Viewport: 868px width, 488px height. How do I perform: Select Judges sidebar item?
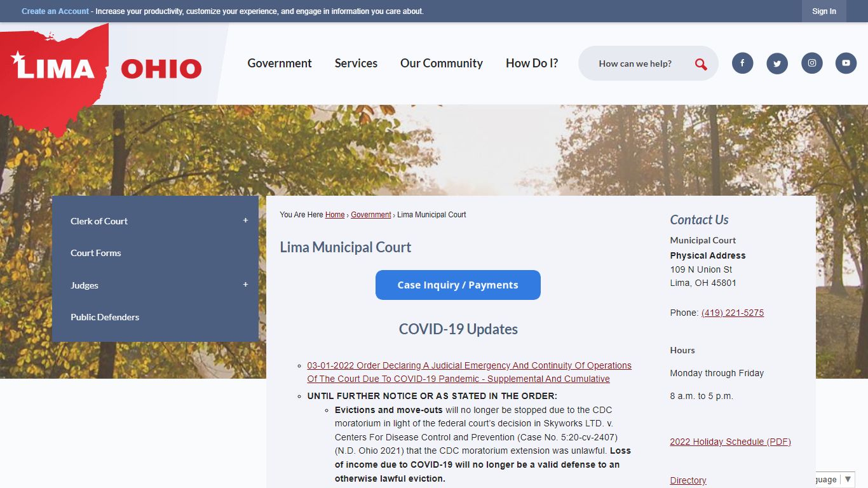(x=85, y=285)
